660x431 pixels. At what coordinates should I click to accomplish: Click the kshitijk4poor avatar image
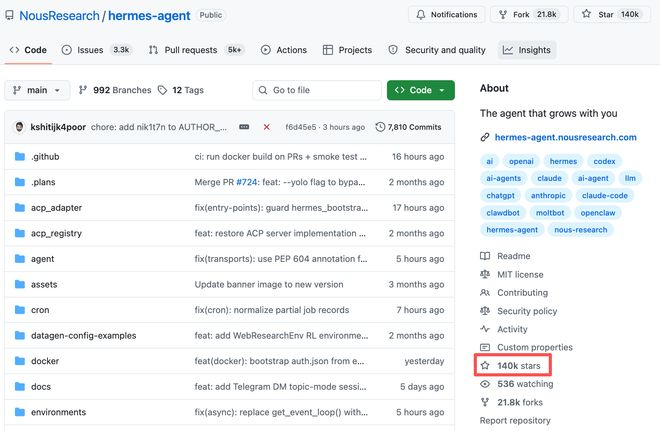(19, 127)
